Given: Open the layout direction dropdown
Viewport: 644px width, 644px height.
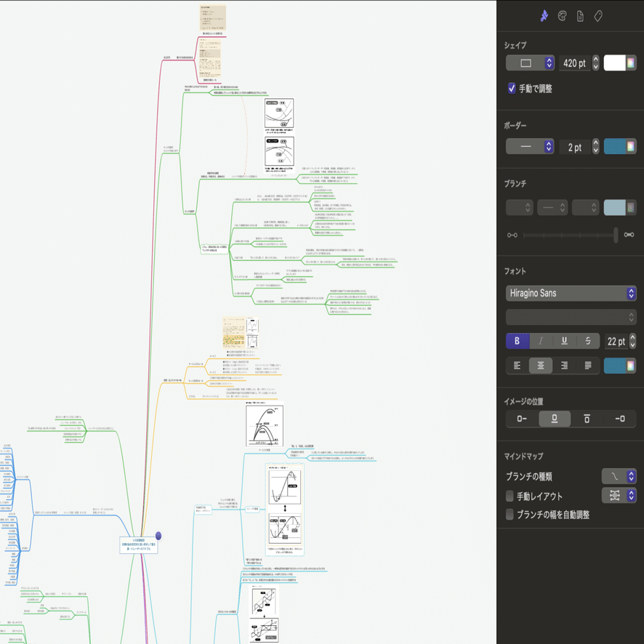Looking at the screenshot, I should (619, 495).
